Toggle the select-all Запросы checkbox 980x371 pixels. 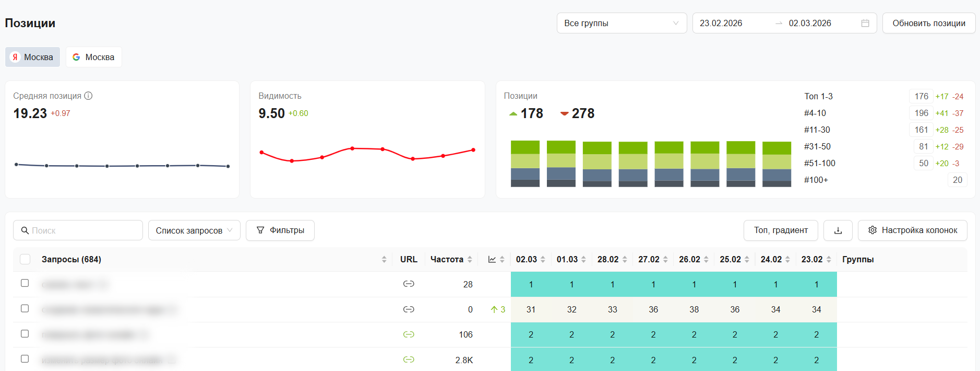pos(25,259)
